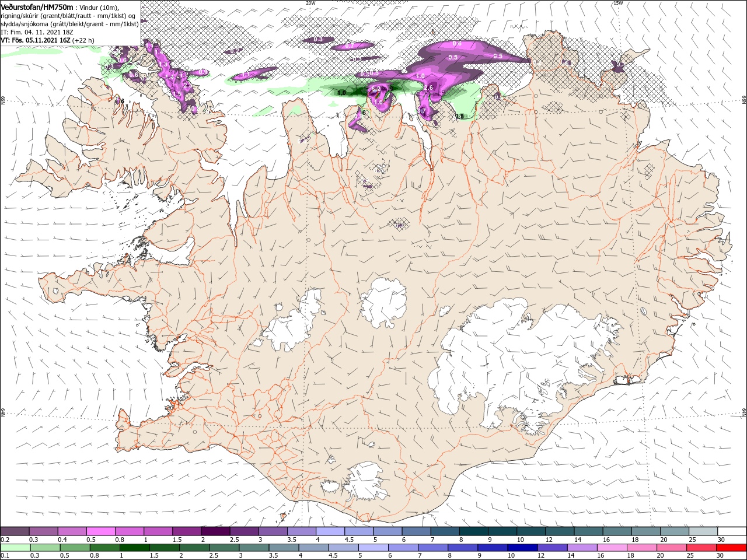Pick the mauve 0.3 swatch in upper snow legend
747x560 pixels.
(x=43, y=531)
